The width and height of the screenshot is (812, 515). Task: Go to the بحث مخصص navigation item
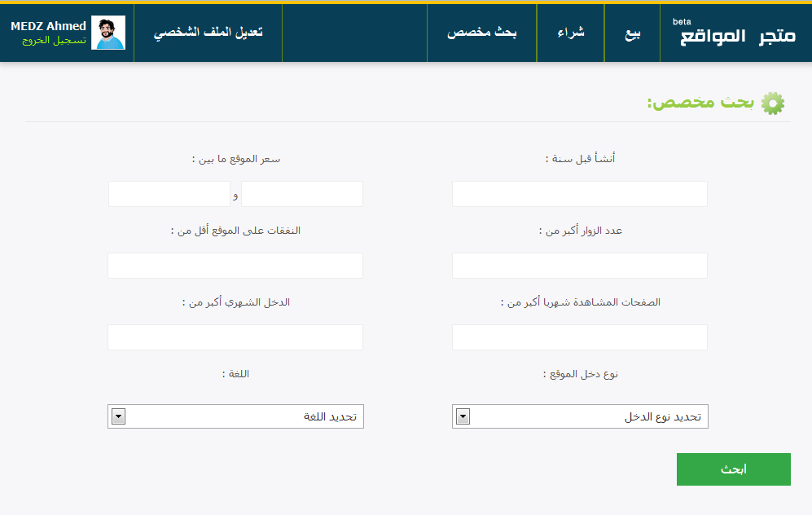tap(482, 33)
